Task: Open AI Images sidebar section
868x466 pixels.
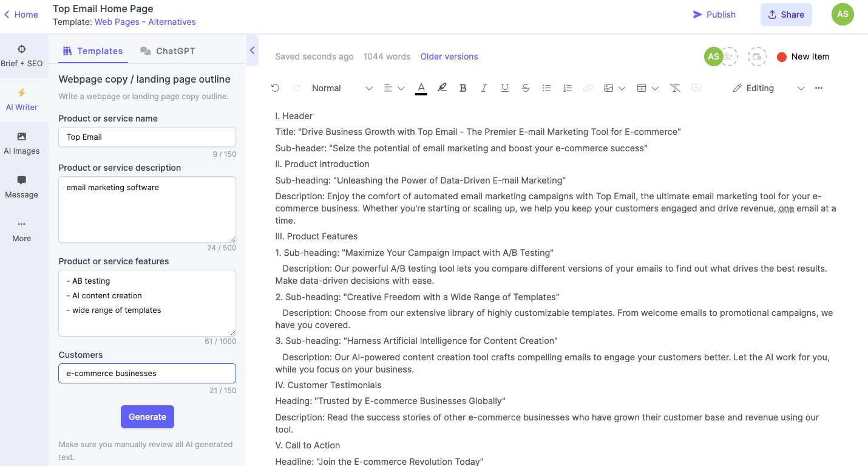Action: coord(22,143)
